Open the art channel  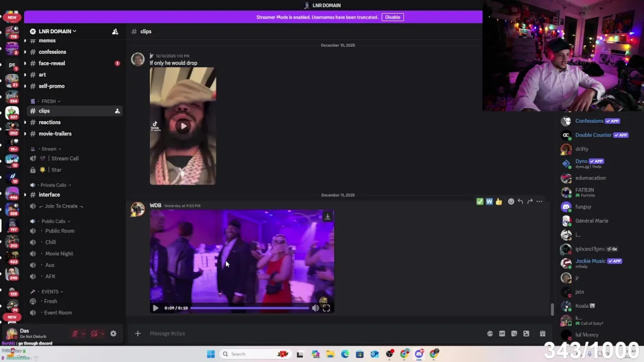42,75
